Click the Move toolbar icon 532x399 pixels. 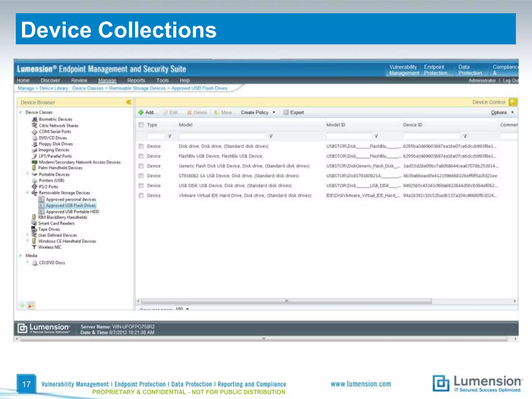[217, 112]
